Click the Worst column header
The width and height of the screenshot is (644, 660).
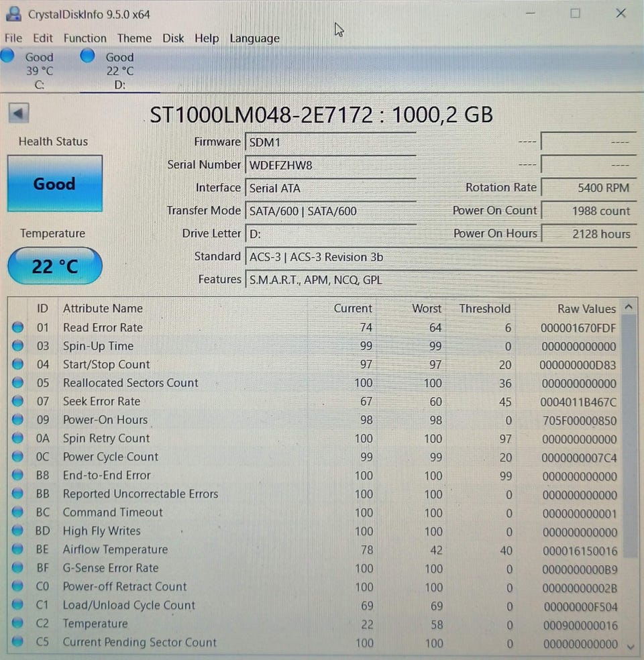(x=427, y=309)
